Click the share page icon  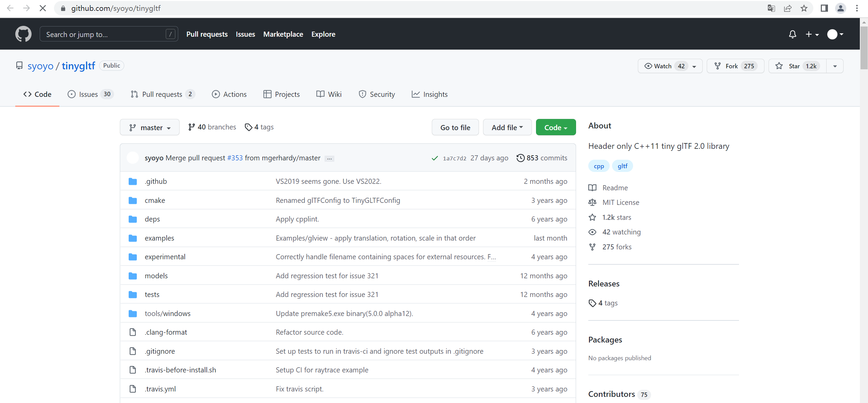(788, 8)
